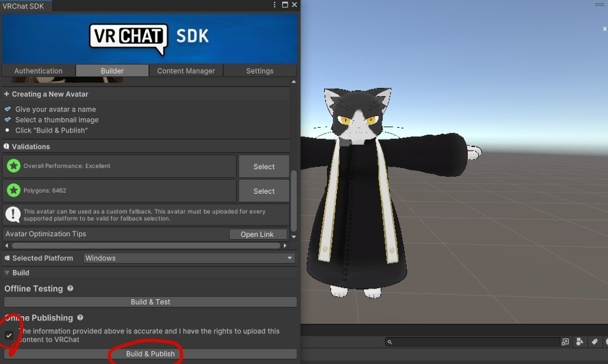Image resolution: width=608 pixels, height=364 pixels.
Task: Click the 'Avatar Optimization Tips' label
Action: click(46, 234)
